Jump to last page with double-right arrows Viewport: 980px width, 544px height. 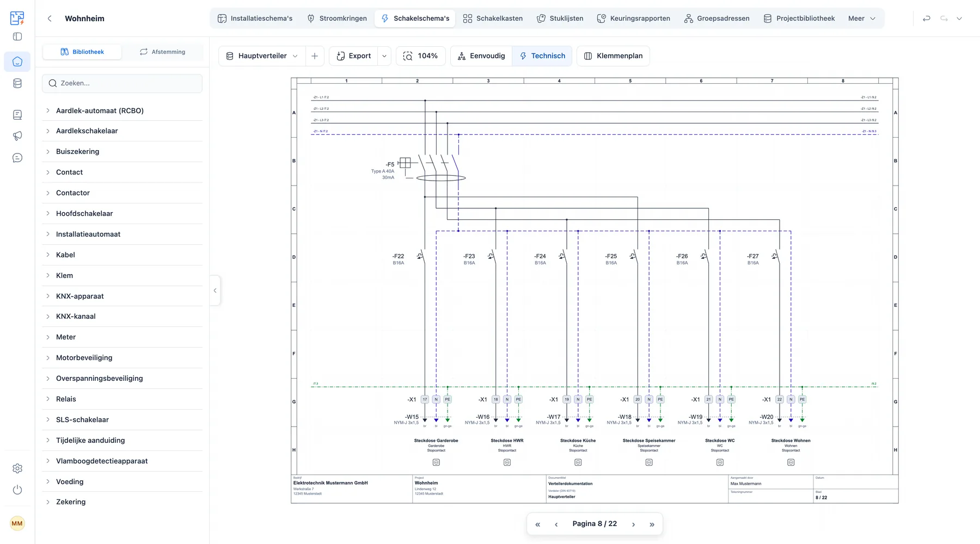tap(652, 524)
